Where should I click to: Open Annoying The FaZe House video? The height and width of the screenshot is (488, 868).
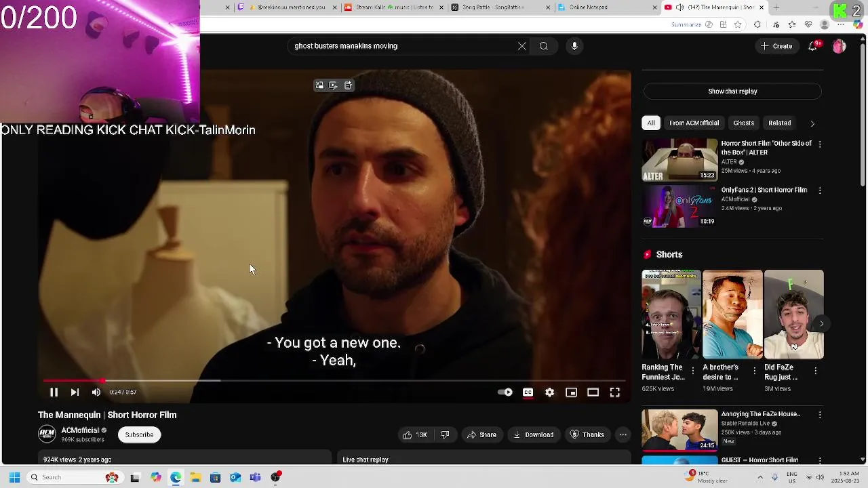(679, 430)
